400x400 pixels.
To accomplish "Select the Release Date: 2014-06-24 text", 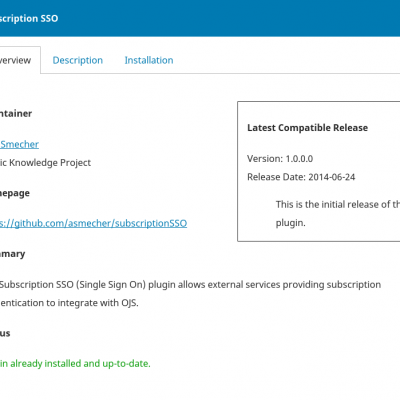I will [301, 177].
